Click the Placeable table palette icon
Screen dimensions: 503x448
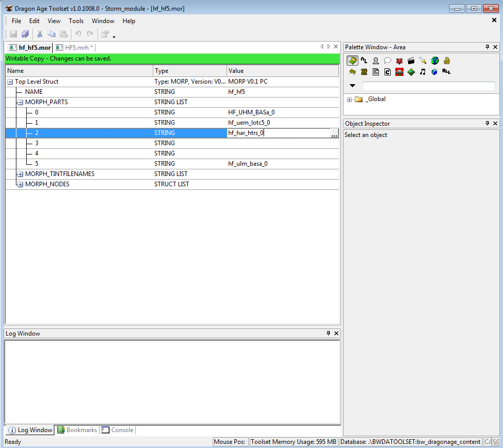pos(352,72)
